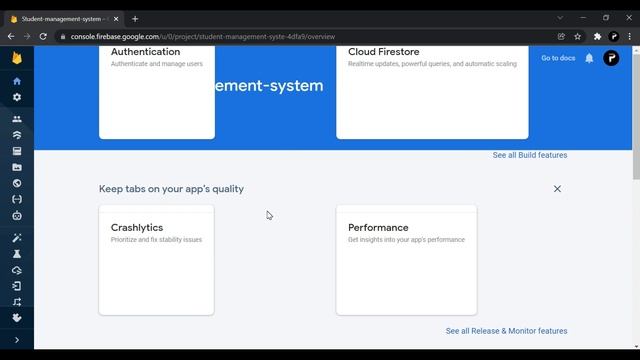640x360 pixels.
Task: Click the address bar URL
Action: (x=202, y=36)
